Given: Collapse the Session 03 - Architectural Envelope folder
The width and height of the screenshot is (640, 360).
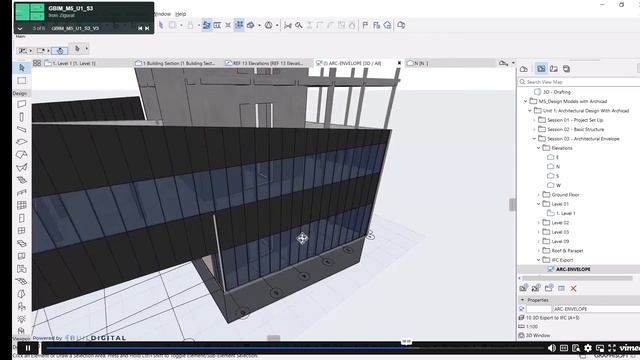Looking at the screenshot, I should (534, 139).
